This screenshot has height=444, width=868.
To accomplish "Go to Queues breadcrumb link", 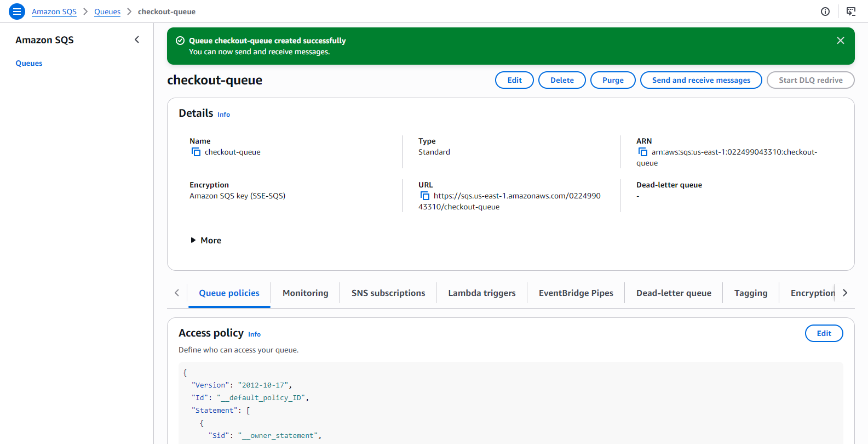I will (x=107, y=12).
